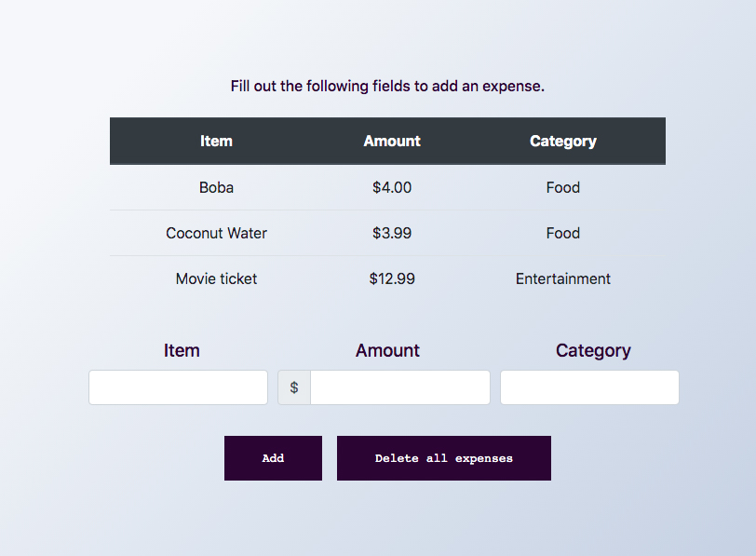Viewport: 756px width, 556px height.
Task: Click the Entertainment category cell
Action: click(x=563, y=278)
